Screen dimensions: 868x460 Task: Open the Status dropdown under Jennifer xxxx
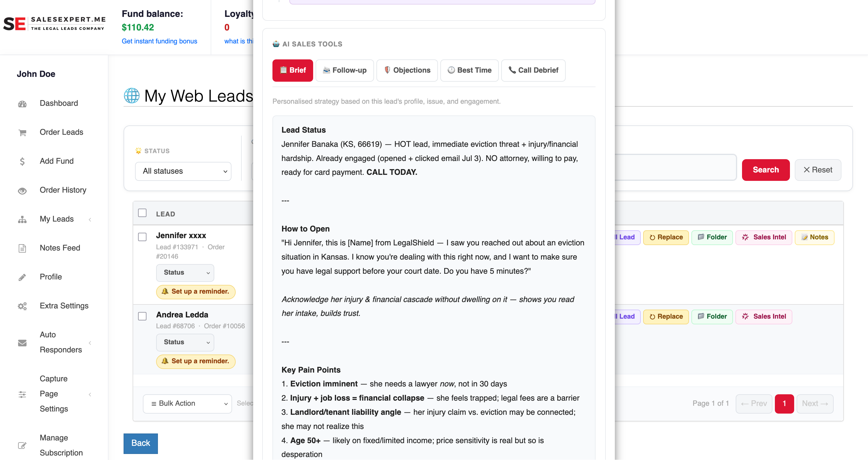(185, 273)
